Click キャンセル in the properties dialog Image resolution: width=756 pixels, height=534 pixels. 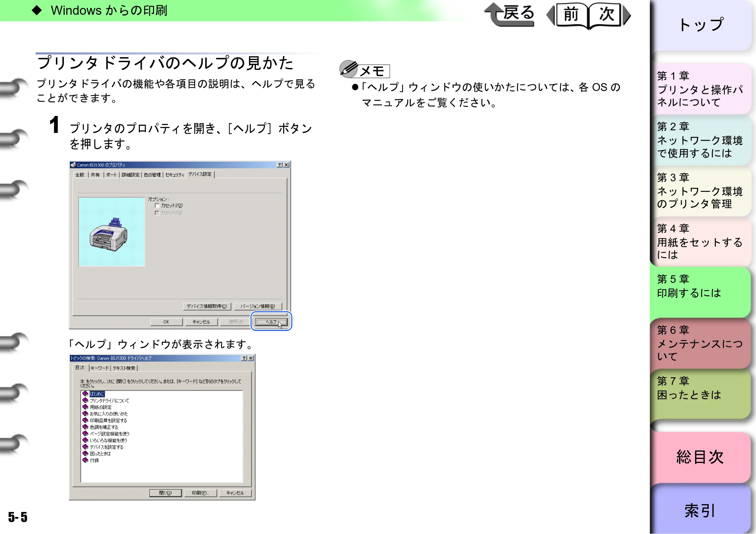click(201, 322)
